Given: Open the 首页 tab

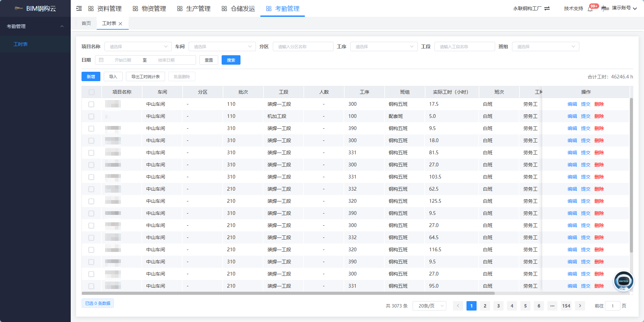Looking at the screenshot, I should click(x=86, y=23).
